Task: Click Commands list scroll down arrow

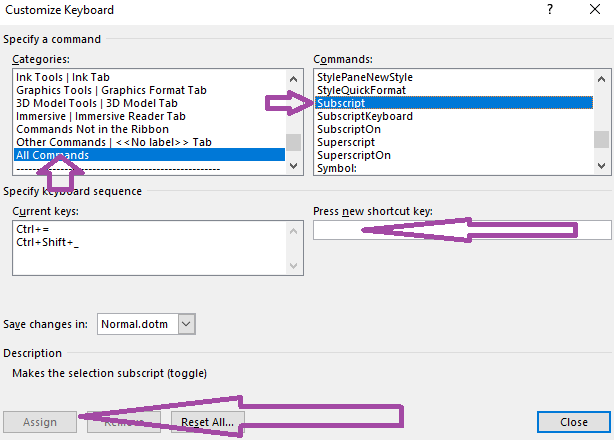Action: 601,166
